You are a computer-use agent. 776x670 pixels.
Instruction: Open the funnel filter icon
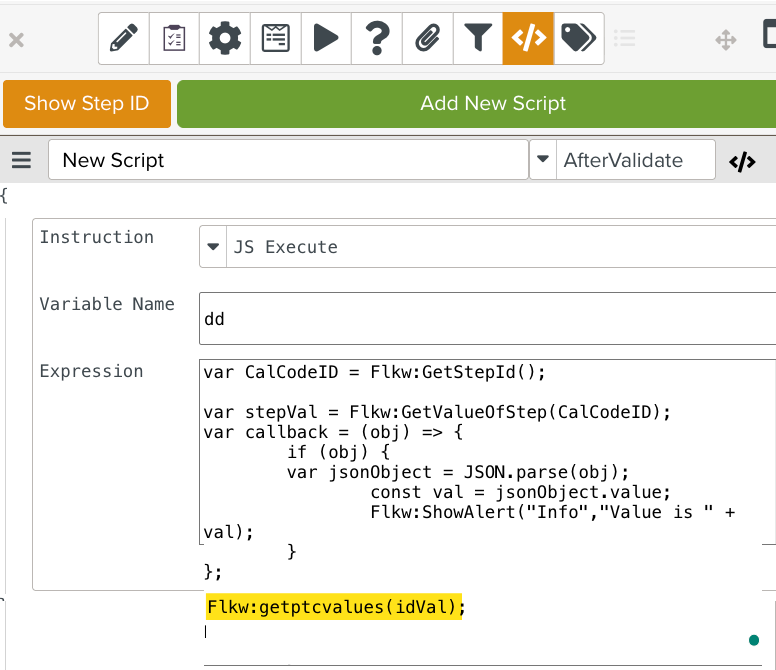pos(478,39)
